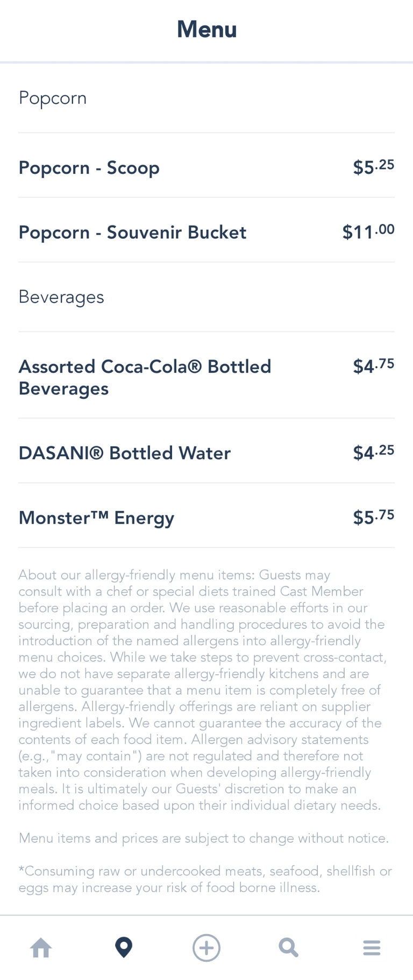Tap the plus circle icon
The width and height of the screenshot is (413, 980).
pyautogui.click(x=206, y=948)
